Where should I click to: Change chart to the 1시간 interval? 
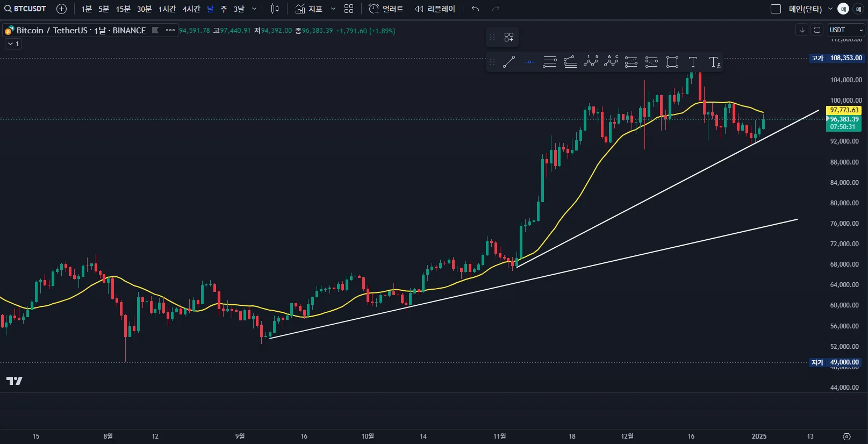[x=167, y=9]
